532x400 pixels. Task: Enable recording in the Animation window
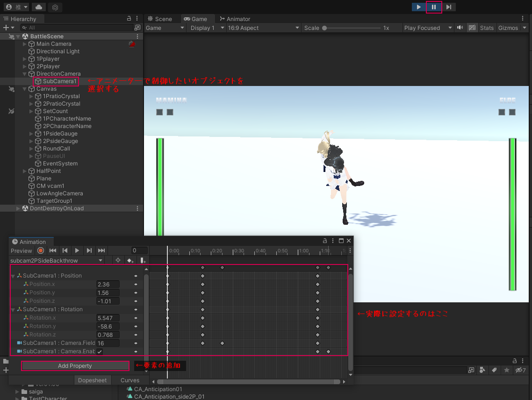[x=41, y=250]
